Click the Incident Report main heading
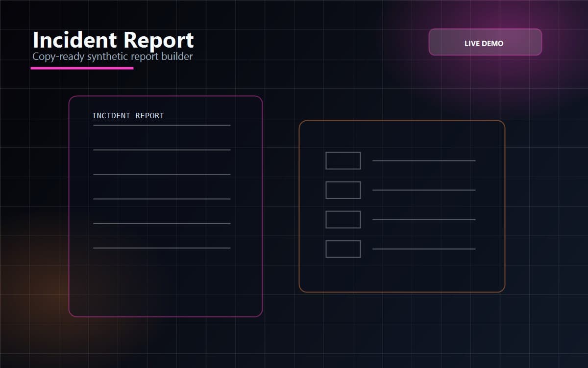This screenshot has height=368, width=588. [x=113, y=40]
